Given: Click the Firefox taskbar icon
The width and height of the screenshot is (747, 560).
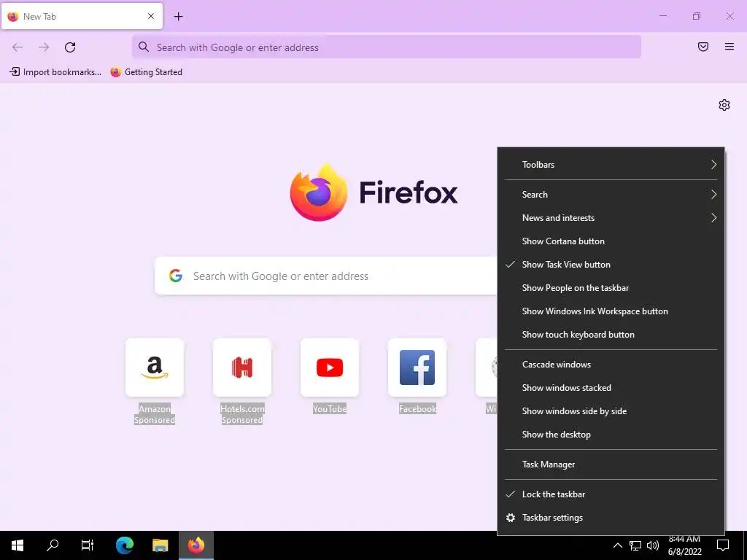Looking at the screenshot, I should coord(196,545).
